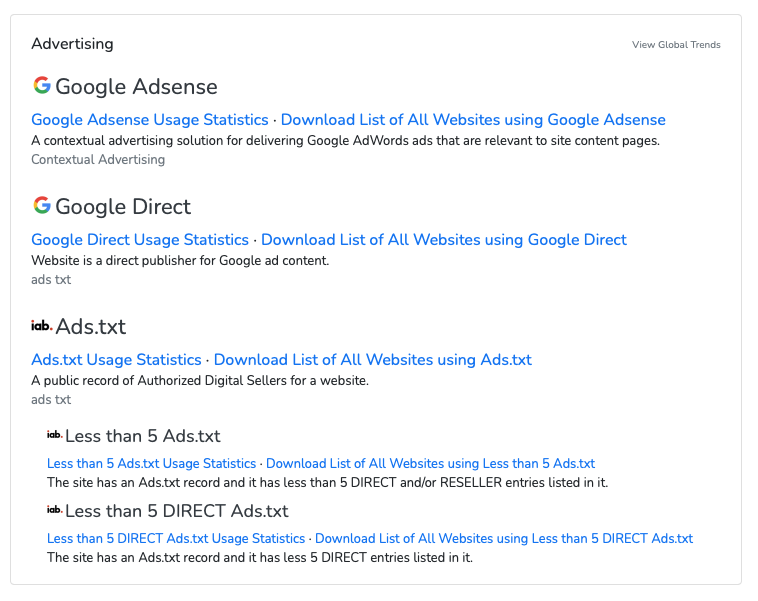Click IAB logo next to Less than 5 DIRECT Ads.txt

pos(55,509)
